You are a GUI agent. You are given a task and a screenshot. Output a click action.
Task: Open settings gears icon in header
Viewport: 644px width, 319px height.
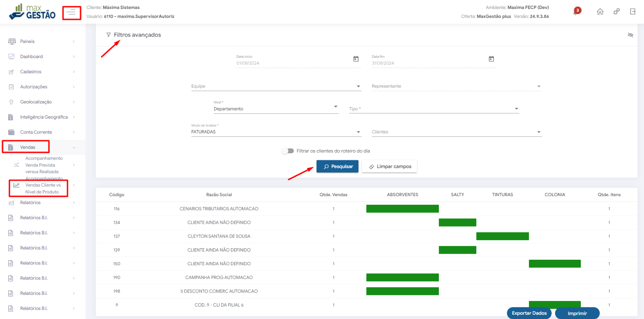pos(616,12)
